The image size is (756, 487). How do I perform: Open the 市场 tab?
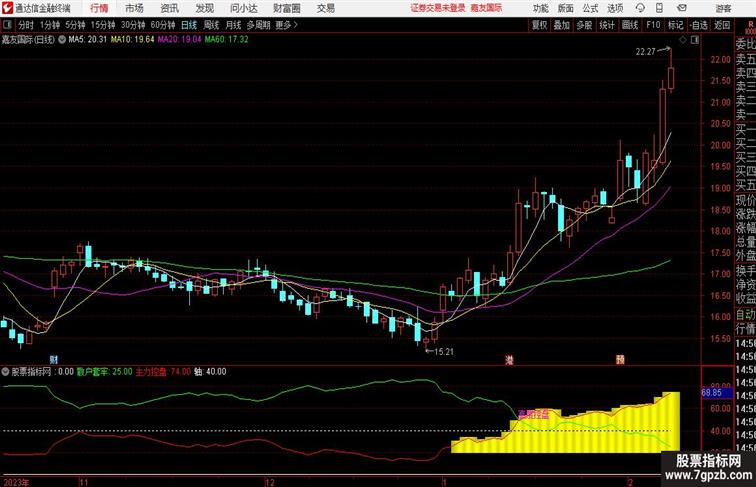134,8
